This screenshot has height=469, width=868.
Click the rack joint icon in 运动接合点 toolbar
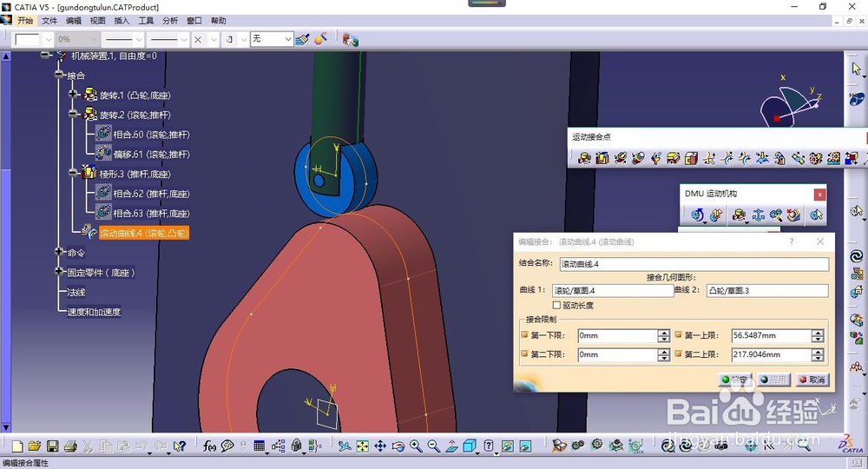833,158
